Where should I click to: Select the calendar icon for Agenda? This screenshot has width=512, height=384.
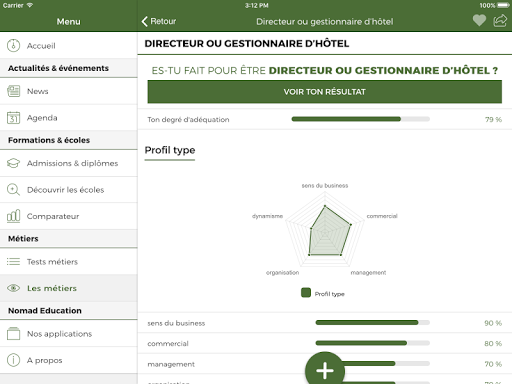[x=13, y=118]
